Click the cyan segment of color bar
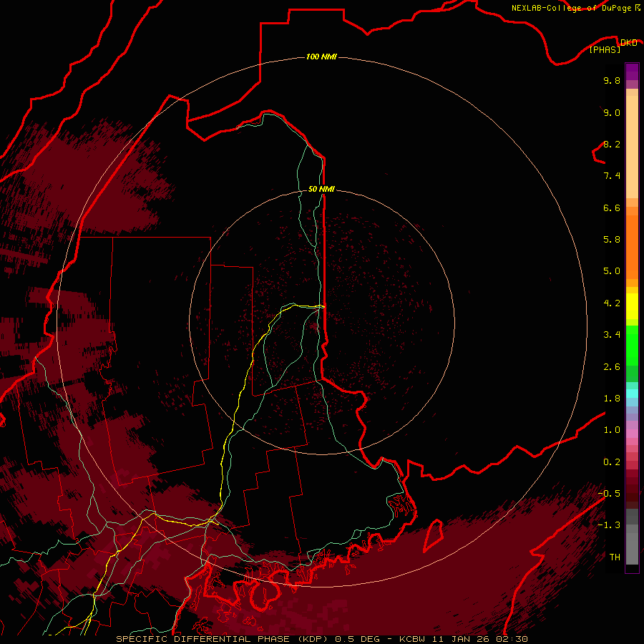Image resolution: width=644 pixels, height=644 pixels. 632,394
